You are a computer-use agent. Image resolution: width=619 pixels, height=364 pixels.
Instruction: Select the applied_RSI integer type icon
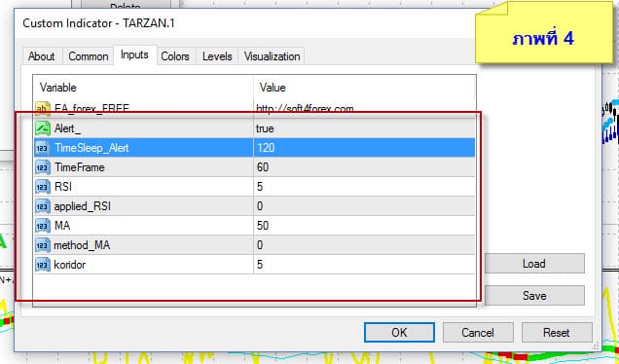(x=43, y=206)
